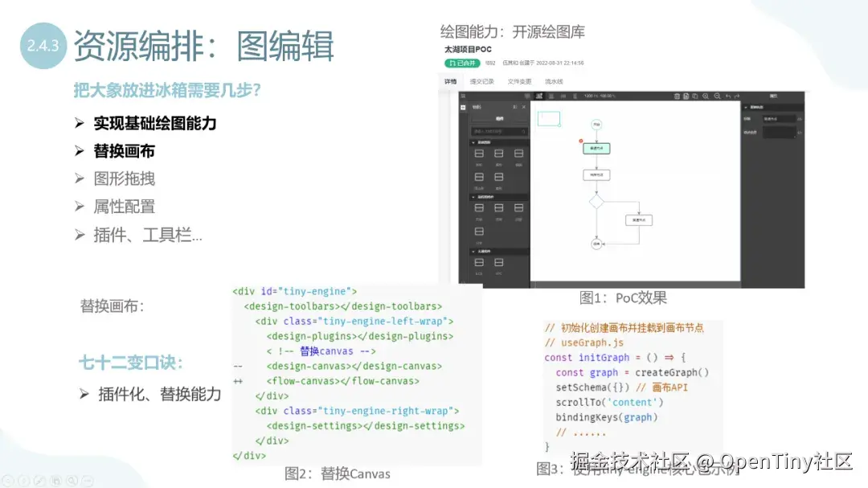Click the caption 图1: PoC效果
The image size is (868, 488).
click(623, 298)
